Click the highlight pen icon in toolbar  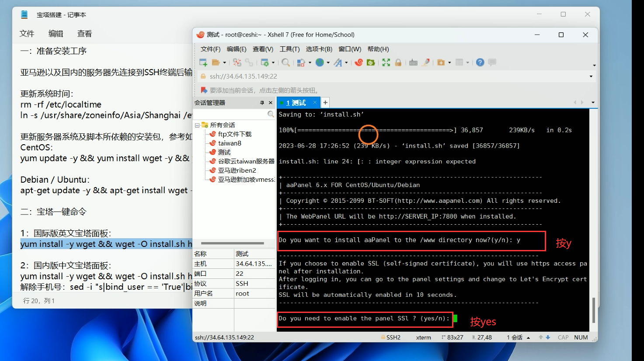click(425, 62)
